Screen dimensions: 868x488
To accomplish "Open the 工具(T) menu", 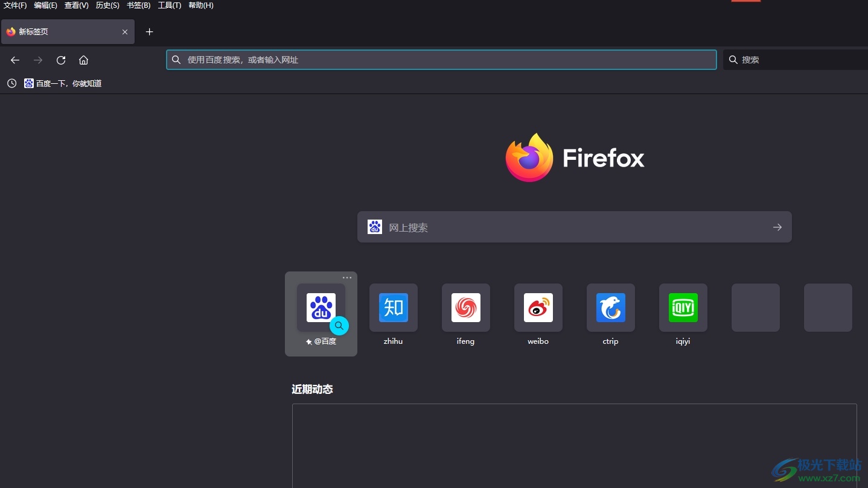I will click(170, 5).
